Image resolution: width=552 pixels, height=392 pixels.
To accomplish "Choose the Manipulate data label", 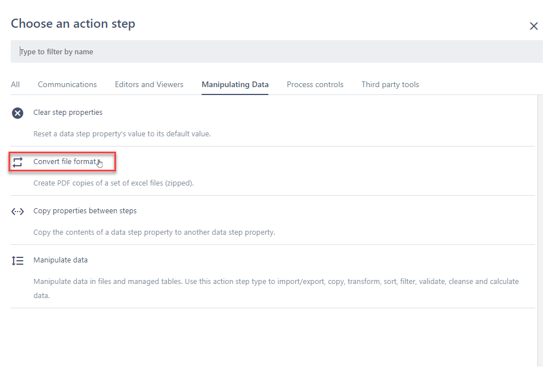I will click(61, 260).
